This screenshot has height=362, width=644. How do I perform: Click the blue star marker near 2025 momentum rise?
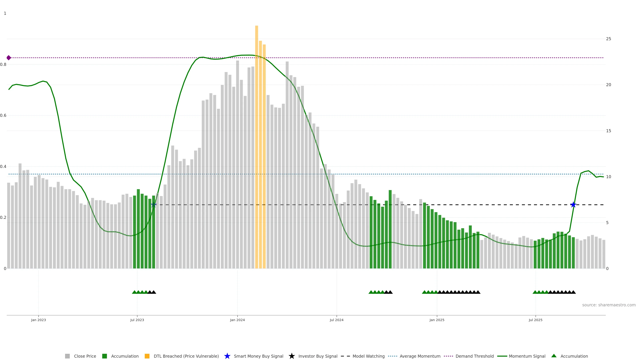[x=573, y=205]
